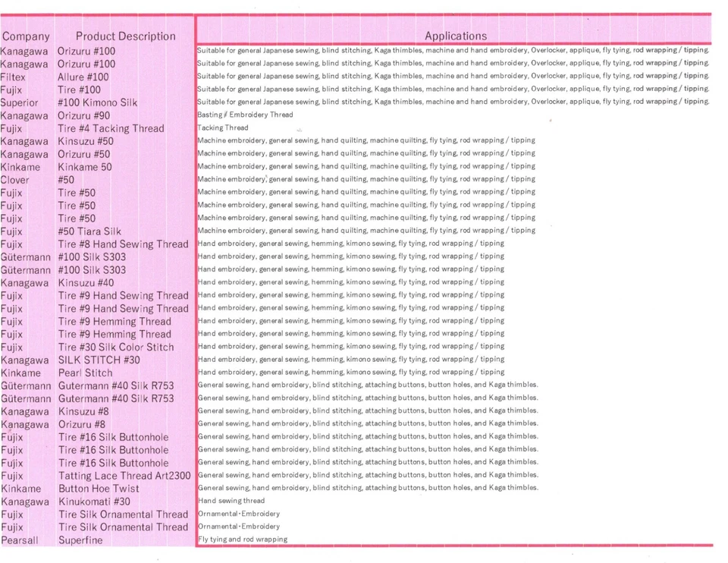Click the Company column header
728x563 pixels.
pyautogui.click(x=26, y=36)
